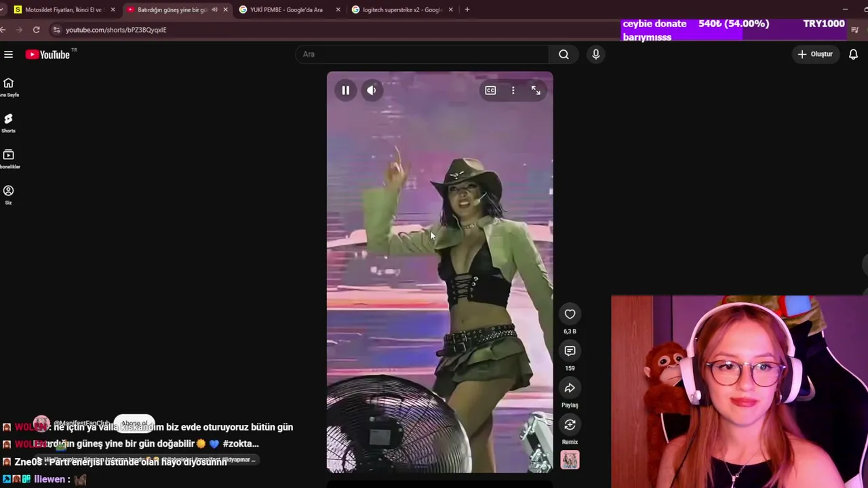Toggle closed captions on the Short
The width and height of the screenshot is (868, 488).
490,90
